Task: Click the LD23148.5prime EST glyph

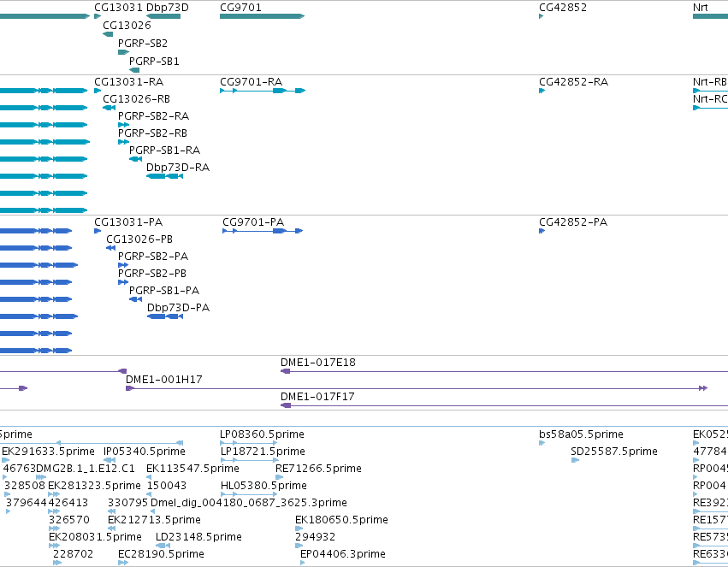Action: pyautogui.click(x=163, y=546)
